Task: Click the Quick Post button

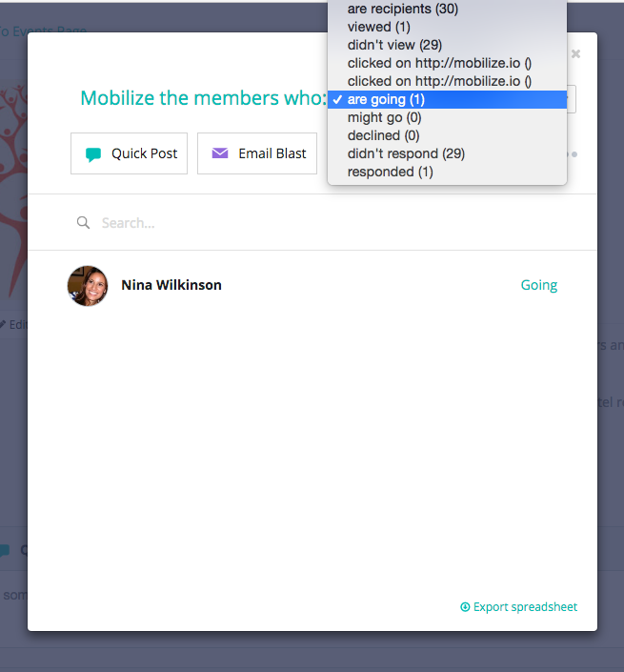Action: [129, 153]
